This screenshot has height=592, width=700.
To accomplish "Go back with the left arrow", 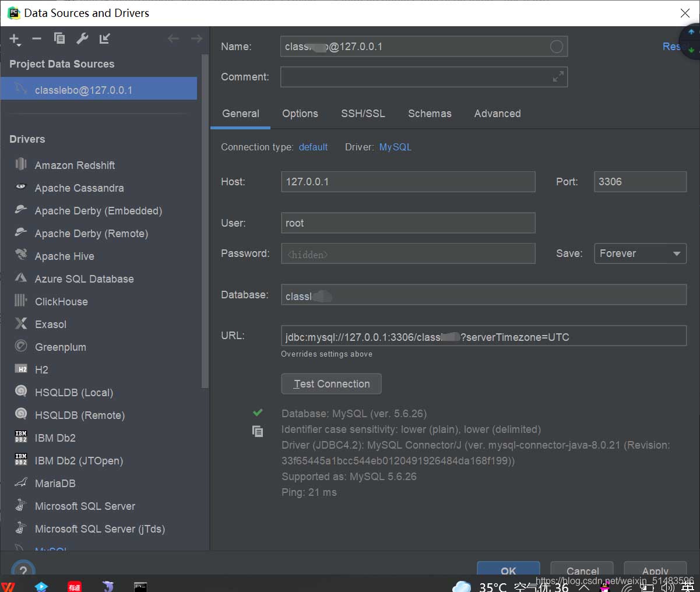I will (x=173, y=38).
